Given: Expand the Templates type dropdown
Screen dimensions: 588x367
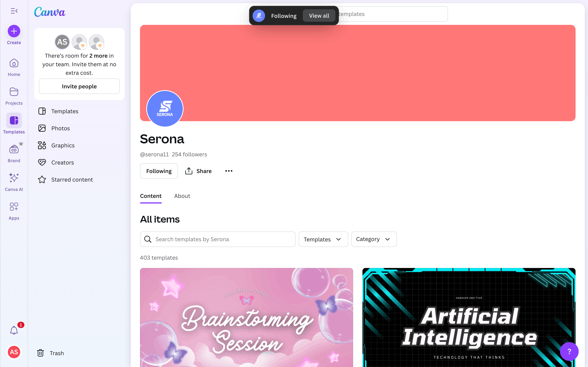Looking at the screenshot, I should click(x=323, y=239).
